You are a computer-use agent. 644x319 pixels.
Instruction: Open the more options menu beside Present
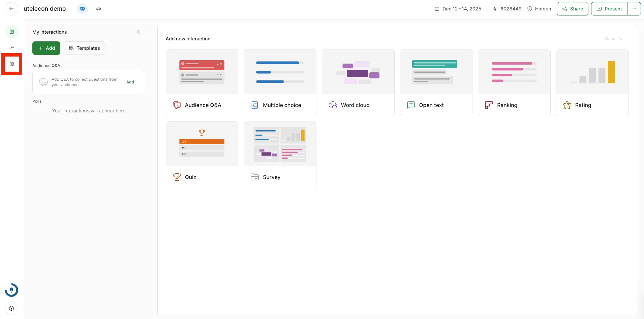point(634,9)
